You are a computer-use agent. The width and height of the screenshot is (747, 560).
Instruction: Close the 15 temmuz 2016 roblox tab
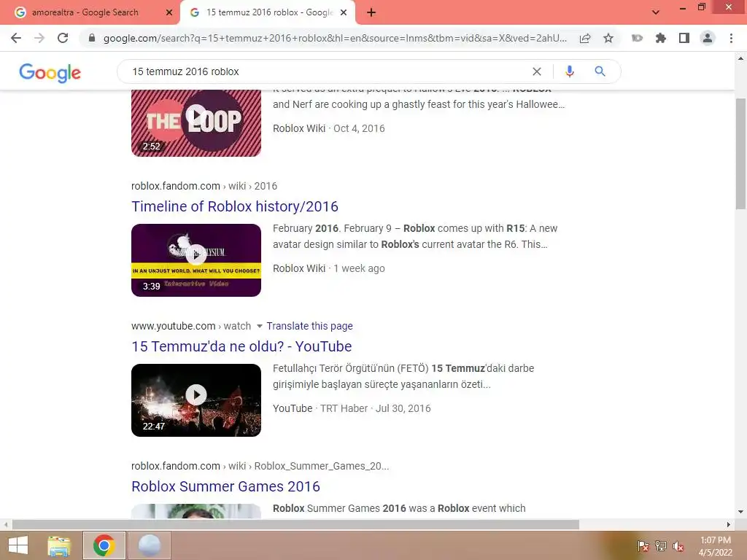click(344, 12)
